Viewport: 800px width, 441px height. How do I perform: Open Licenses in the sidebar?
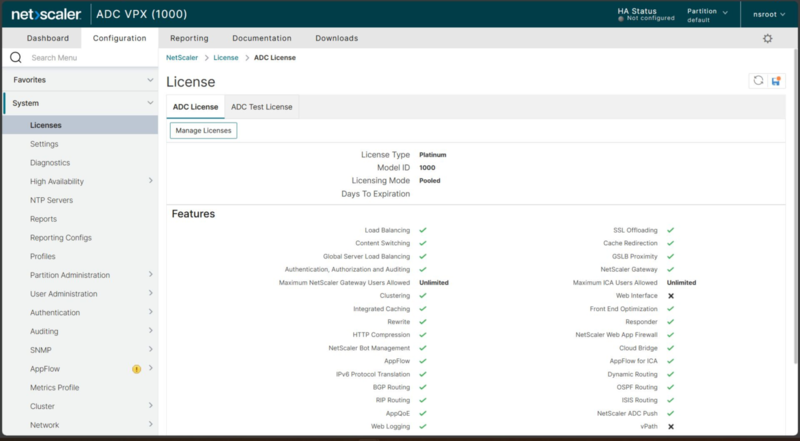80,125
